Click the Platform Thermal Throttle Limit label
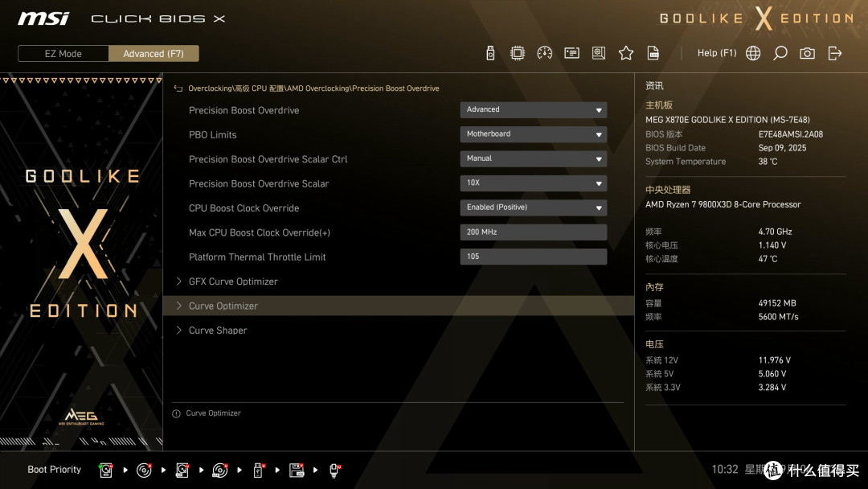868x489 pixels. (x=257, y=257)
